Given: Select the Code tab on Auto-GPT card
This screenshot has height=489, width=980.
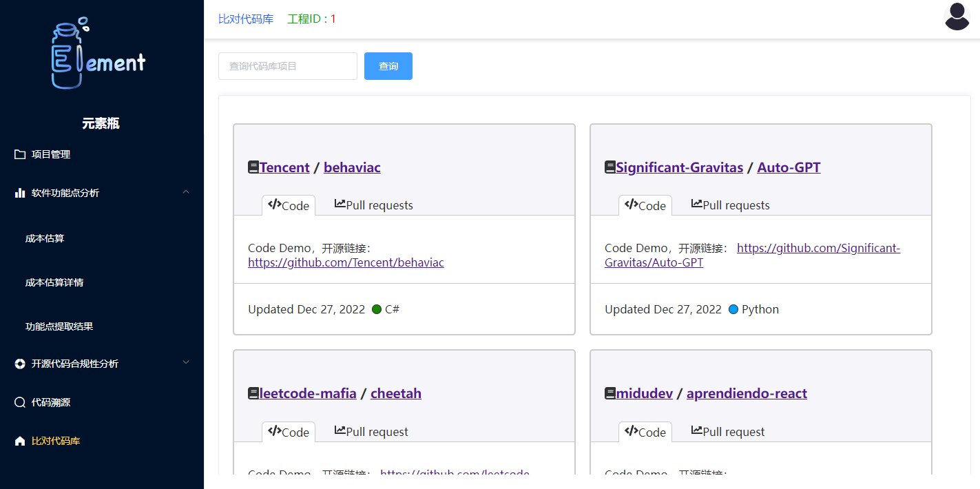Looking at the screenshot, I should [645, 205].
